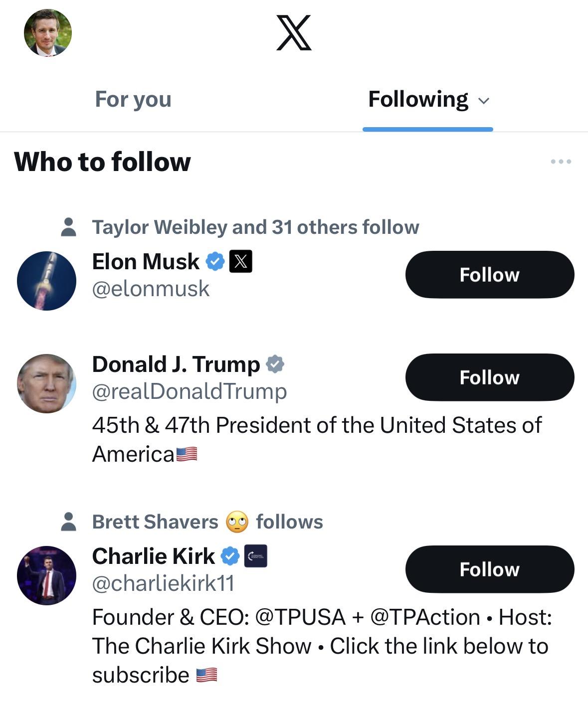This screenshot has height=707, width=588.
Task: Open the Taylor Weibley and 31 others follow label
Action: click(255, 227)
